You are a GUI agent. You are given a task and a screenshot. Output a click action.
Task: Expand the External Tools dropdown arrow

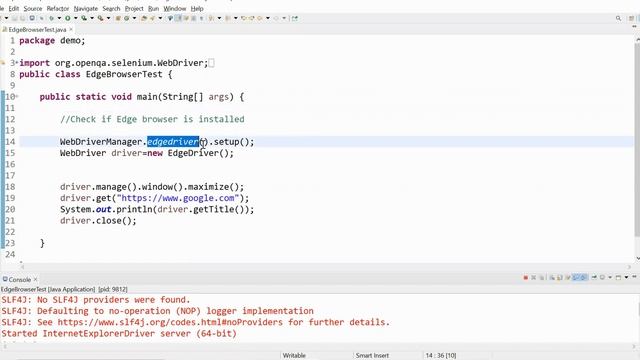[x=108, y=18]
